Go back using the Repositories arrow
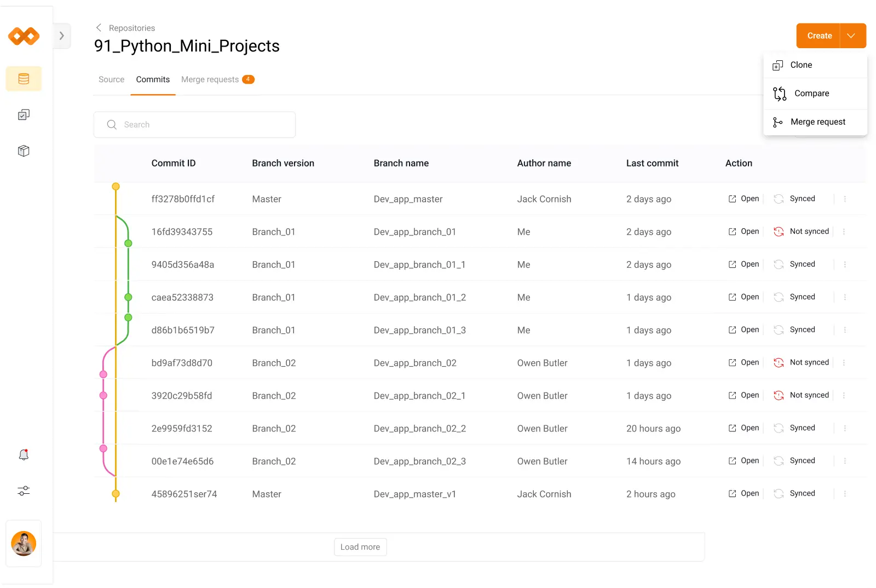 tap(99, 27)
